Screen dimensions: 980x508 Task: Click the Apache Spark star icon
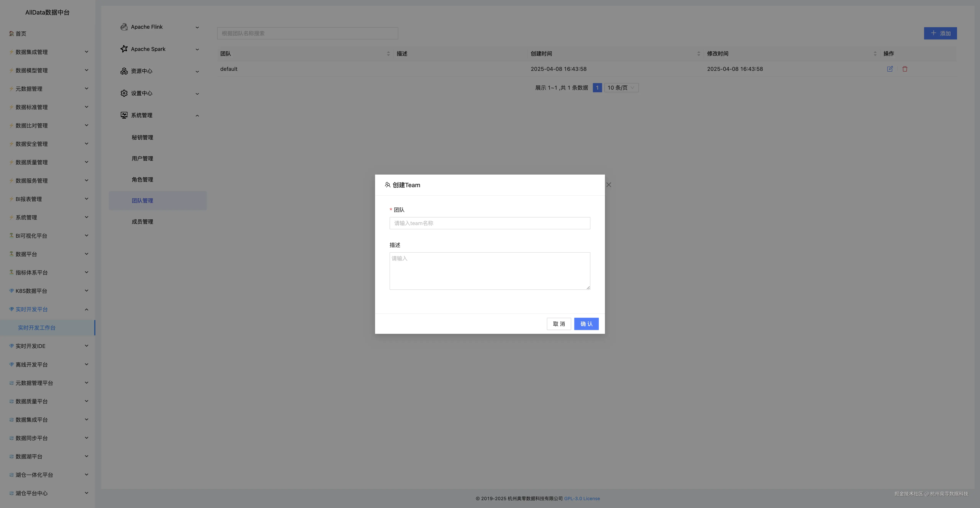[x=124, y=49]
